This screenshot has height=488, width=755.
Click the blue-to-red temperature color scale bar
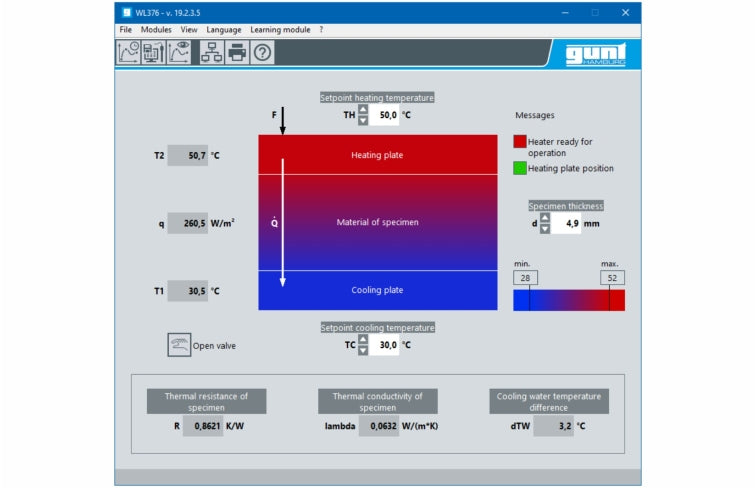pyautogui.click(x=568, y=300)
